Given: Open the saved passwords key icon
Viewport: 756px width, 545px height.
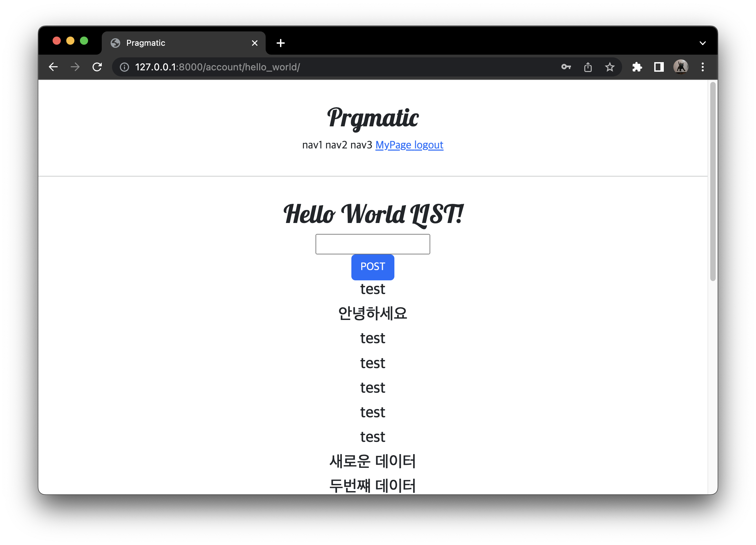Looking at the screenshot, I should (x=566, y=67).
